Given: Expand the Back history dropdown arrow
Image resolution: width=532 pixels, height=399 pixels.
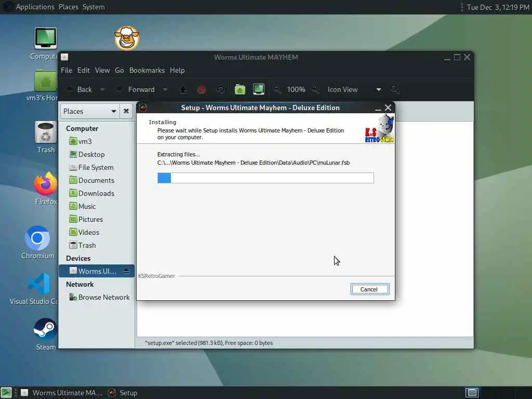Looking at the screenshot, I should [102, 89].
